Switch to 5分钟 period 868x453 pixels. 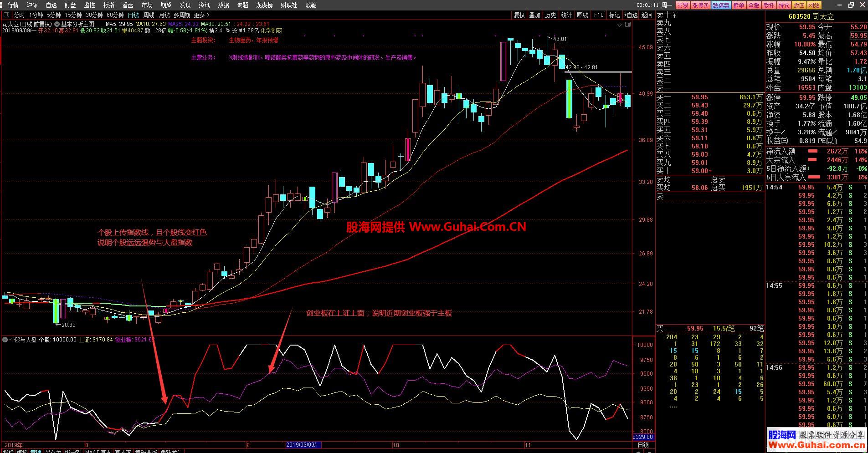(x=54, y=15)
